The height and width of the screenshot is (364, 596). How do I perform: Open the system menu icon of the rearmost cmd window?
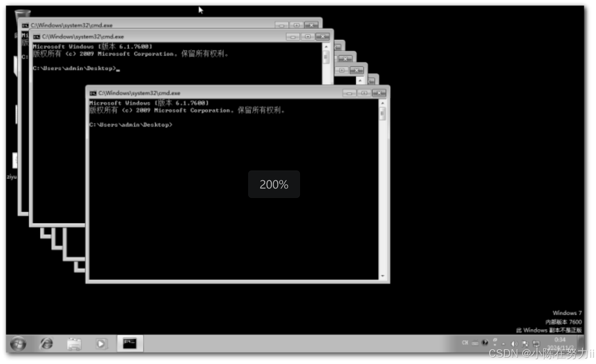tap(26, 26)
